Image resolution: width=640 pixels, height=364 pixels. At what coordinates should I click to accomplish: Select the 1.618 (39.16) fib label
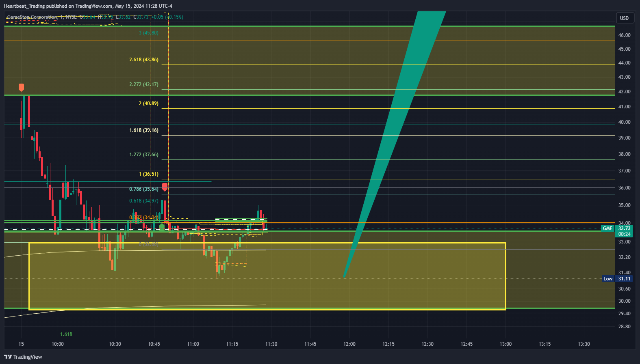click(x=144, y=130)
